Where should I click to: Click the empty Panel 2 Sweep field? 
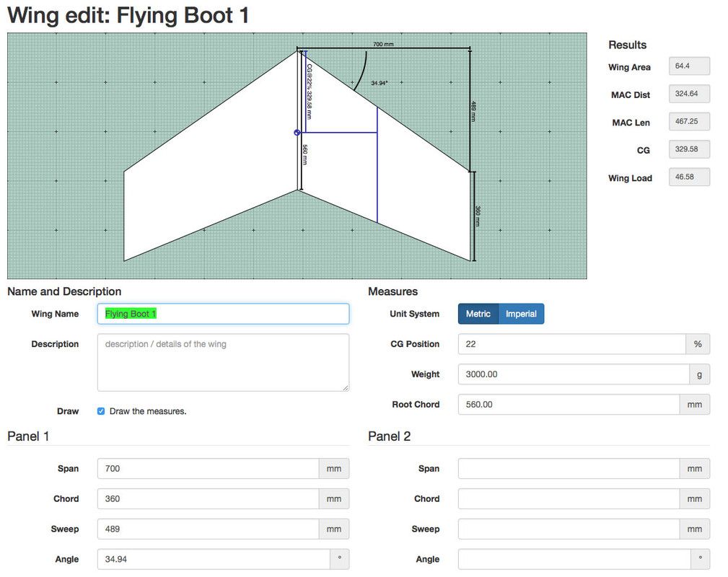pos(569,529)
